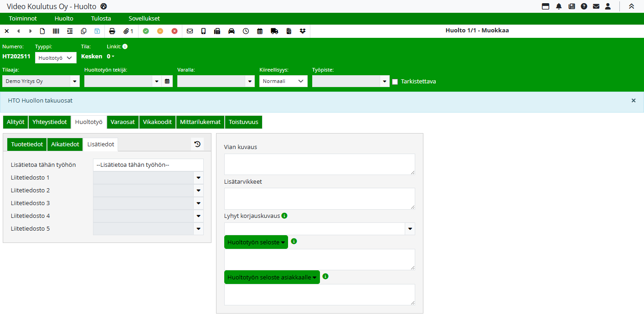The width and height of the screenshot is (644, 330).
Task: Click the Dropbox icon in the toolbar
Action: click(303, 31)
